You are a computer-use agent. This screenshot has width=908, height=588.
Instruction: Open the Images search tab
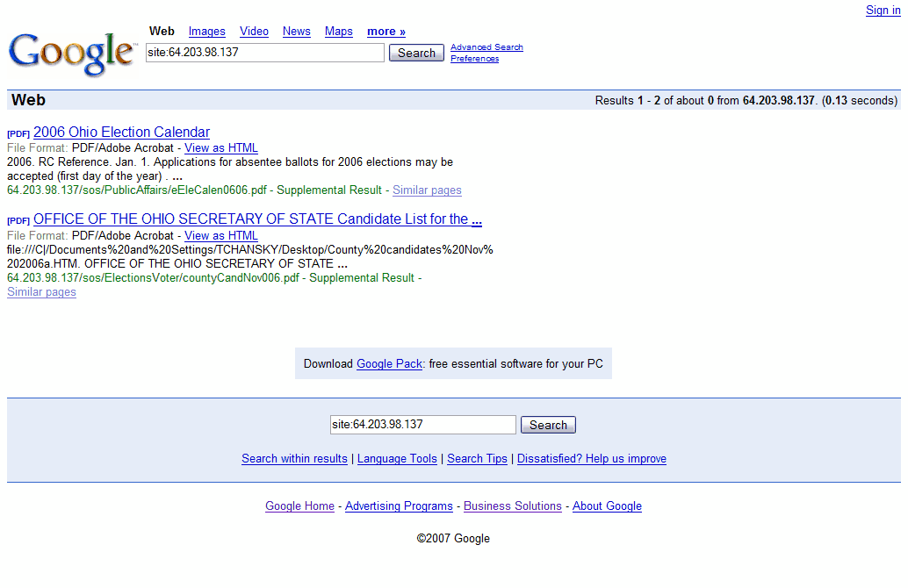click(206, 32)
